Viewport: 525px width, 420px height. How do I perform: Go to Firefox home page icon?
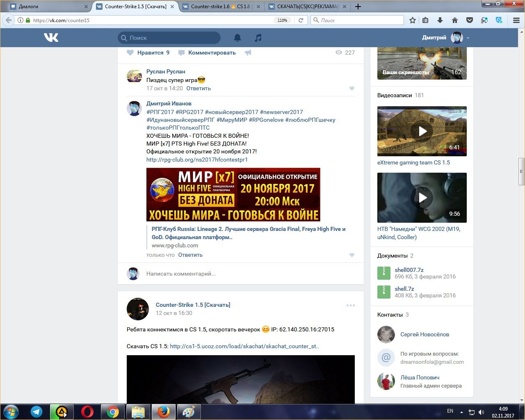coord(455,20)
